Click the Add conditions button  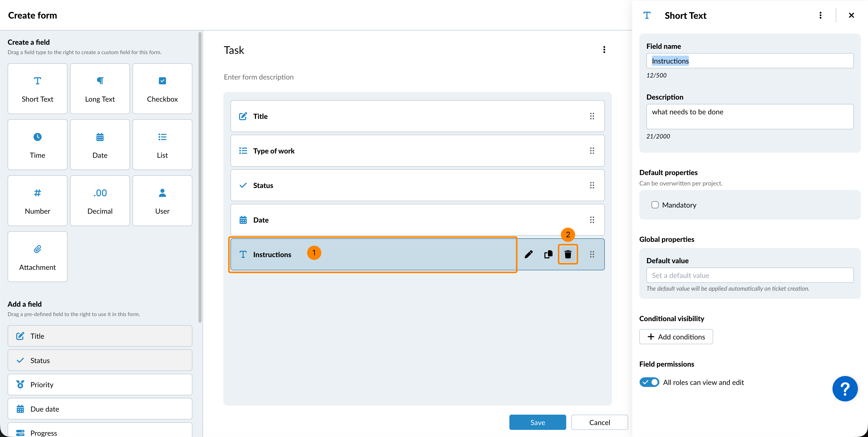coord(676,337)
